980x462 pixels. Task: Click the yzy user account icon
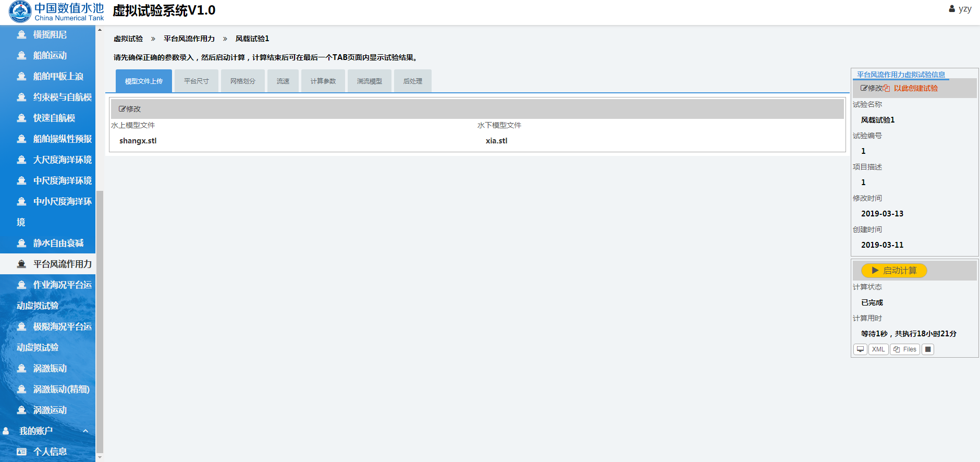pyautogui.click(x=952, y=9)
